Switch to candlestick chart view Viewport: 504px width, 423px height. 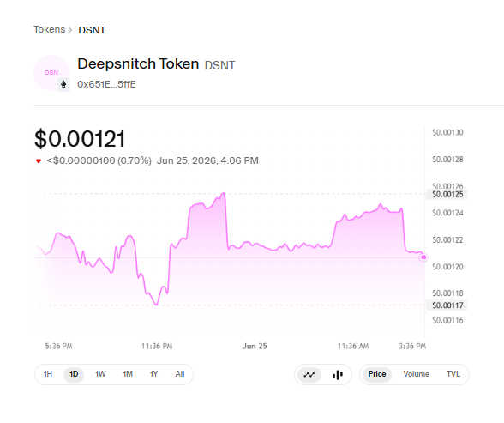point(338,375)
